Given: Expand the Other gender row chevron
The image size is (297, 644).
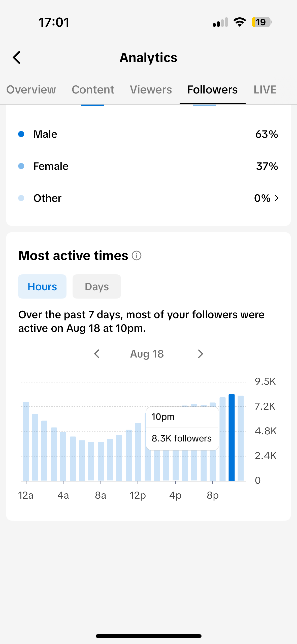Looking at the screenshot, I should pyautogui.click(x=277, y=198).
